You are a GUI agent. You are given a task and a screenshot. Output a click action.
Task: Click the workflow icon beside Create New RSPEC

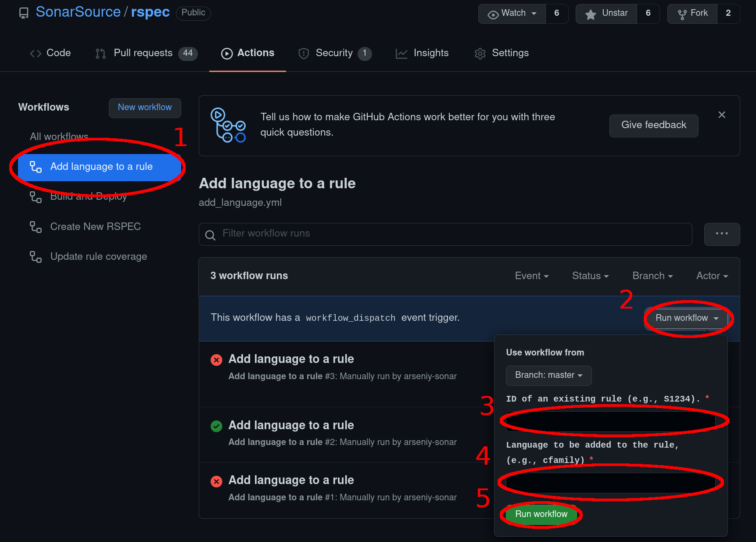tap(36, 227)
